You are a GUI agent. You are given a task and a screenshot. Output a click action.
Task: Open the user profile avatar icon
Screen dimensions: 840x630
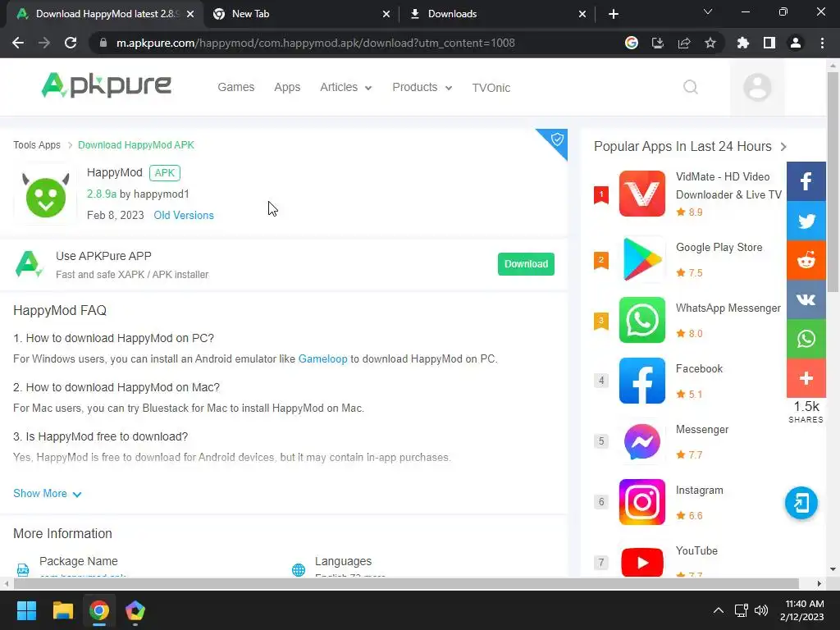pyautogui.click(x=757, y=87)
